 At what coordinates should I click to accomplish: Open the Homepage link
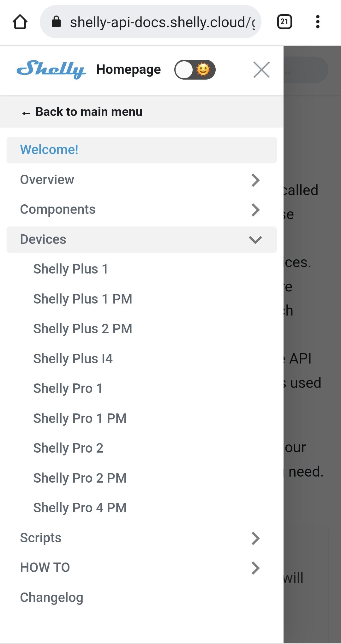pyautogui.click(x=129, y=69)
